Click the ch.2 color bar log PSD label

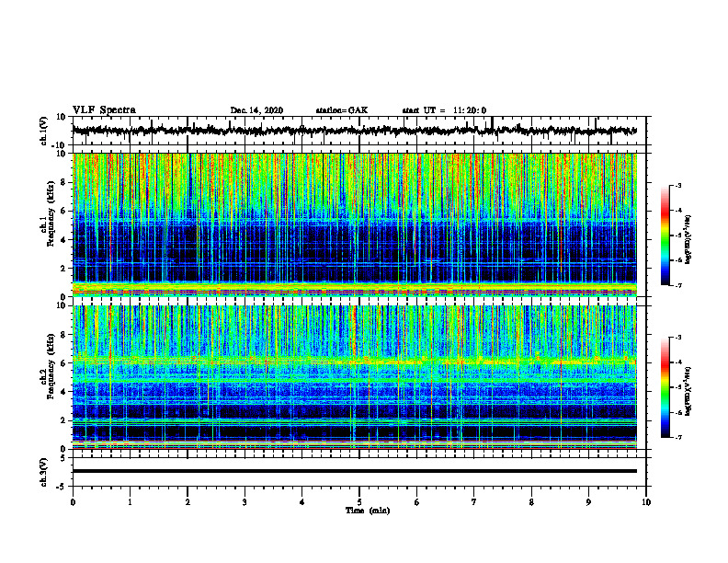coord(688,391)
